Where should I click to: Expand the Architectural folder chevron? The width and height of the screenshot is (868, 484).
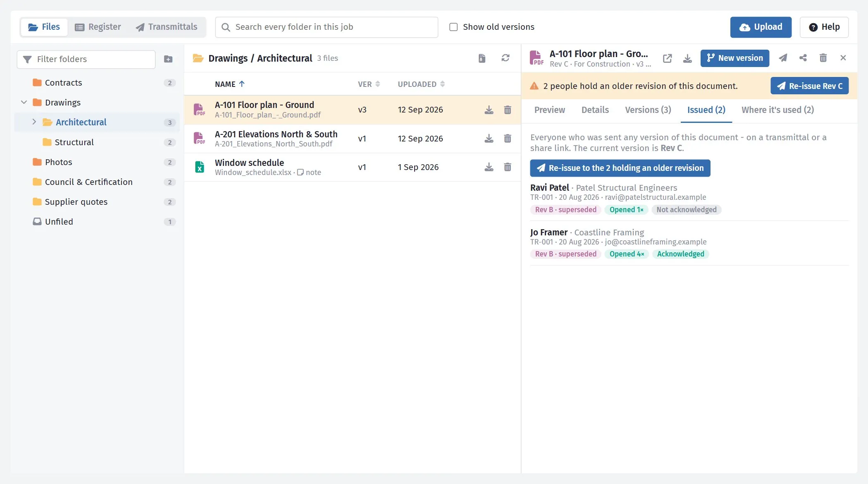pyautogui.click(x=34, y=122)
